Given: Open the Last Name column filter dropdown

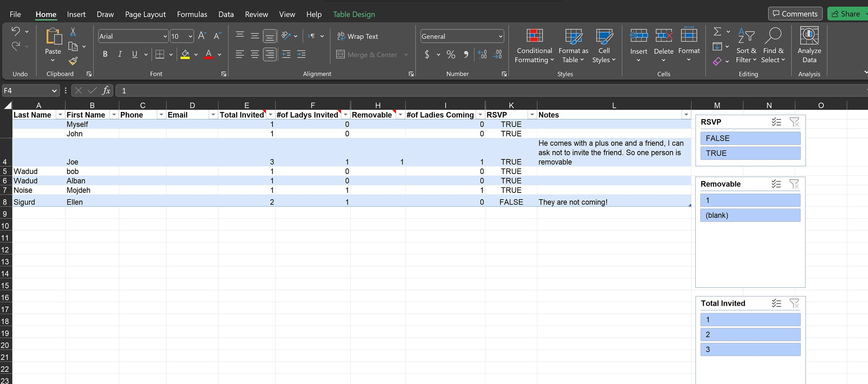Looking at the screenshot, I should tap(60, 115).
